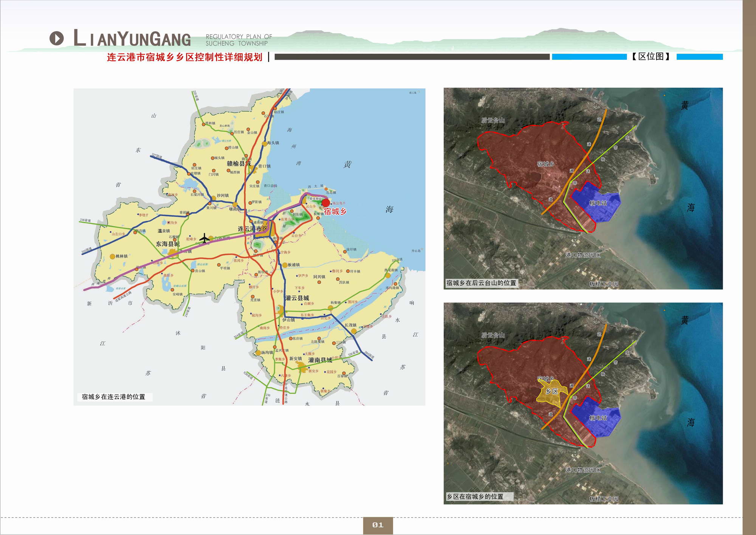
Task: Click the 灌云县城 label on the map
Action: [297, 298]
